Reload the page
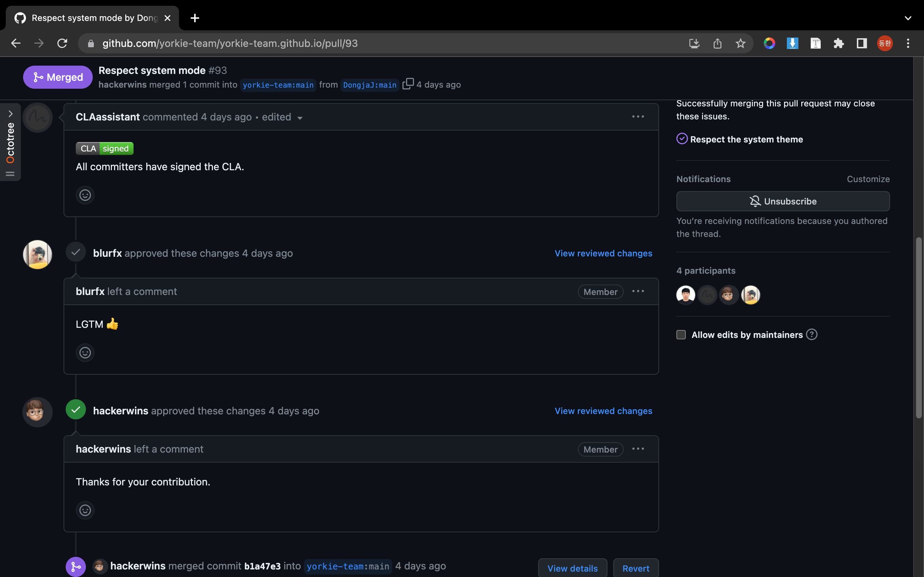The height and width of the screenshot is (577, 924). (x=62, y=44)
